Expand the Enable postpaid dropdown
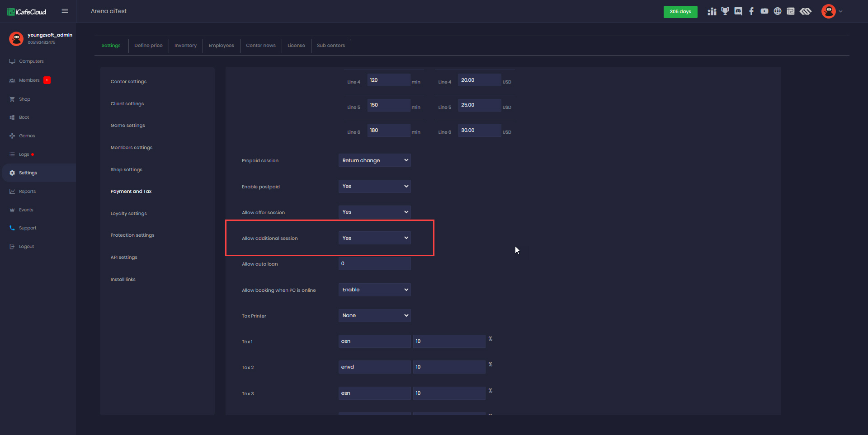Screen dimensions: 868x435 (x=374, y=186)
